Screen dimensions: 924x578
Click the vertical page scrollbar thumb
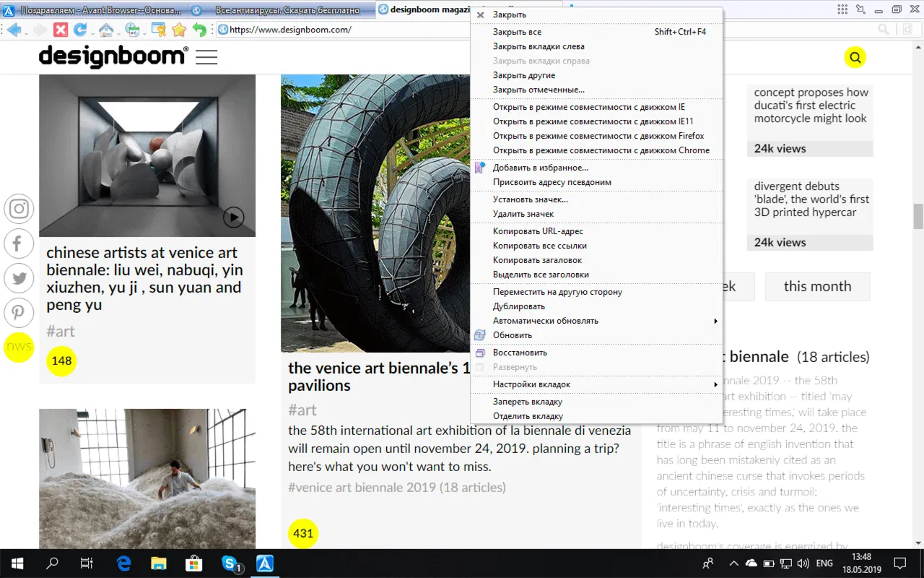point(918,216)
